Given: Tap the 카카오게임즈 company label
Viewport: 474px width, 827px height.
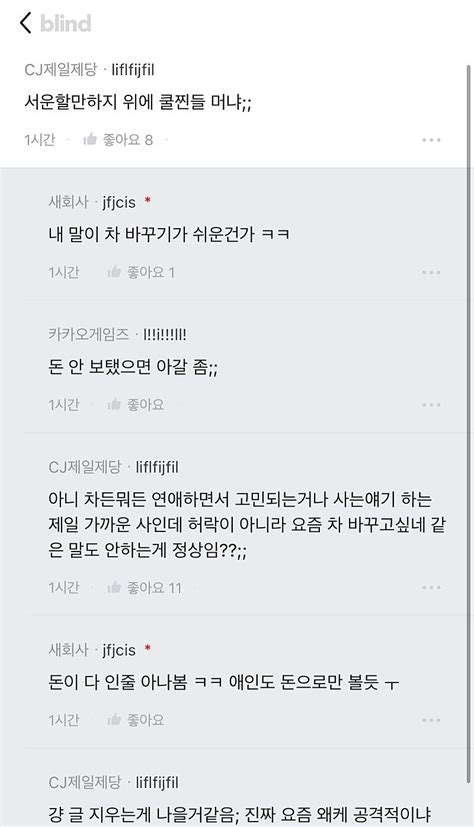Looking at the screenshot, I should click(x=89, y=334).
